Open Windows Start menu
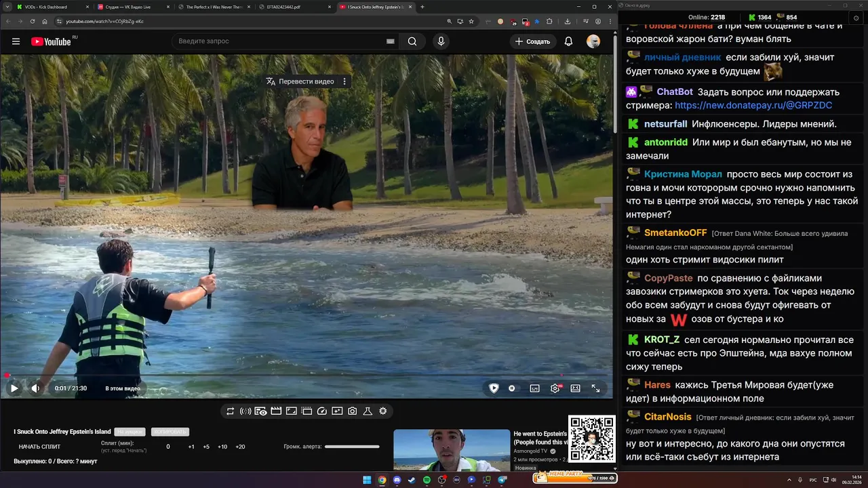This screenshot has height=488, width=868. [x=367, y=480]
